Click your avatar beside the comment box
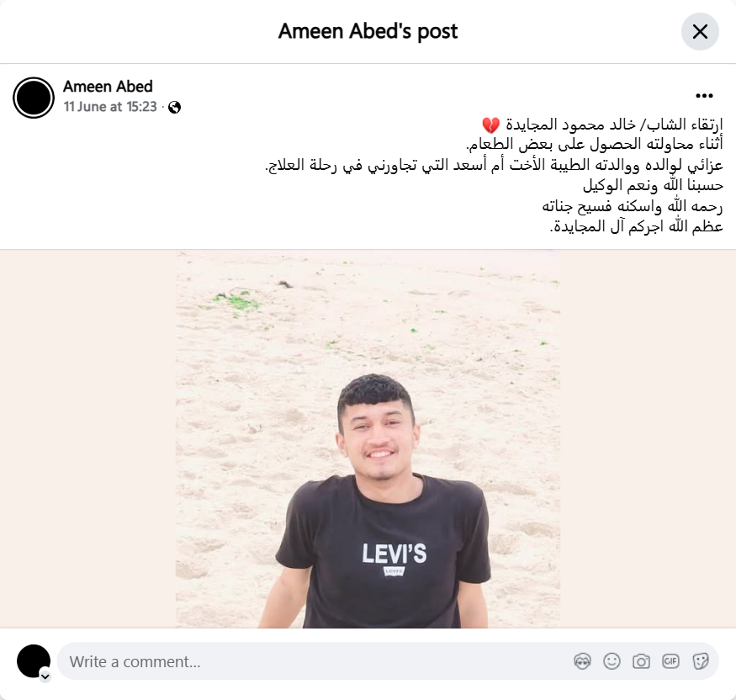 34,661
